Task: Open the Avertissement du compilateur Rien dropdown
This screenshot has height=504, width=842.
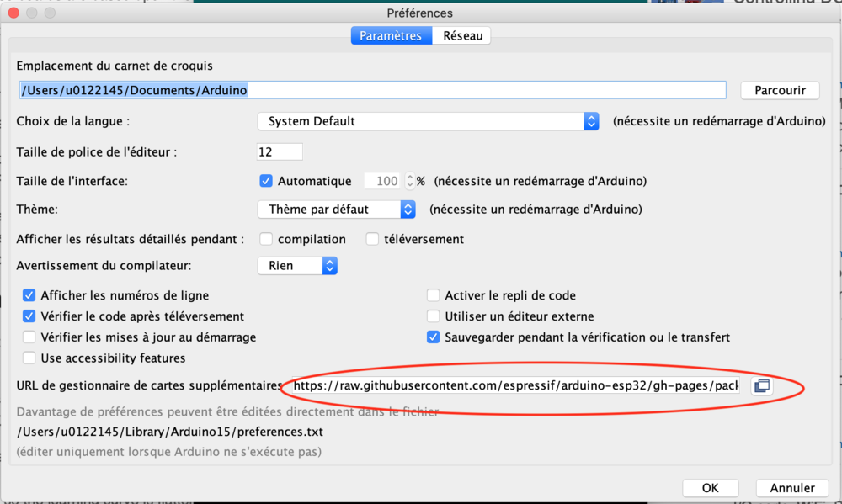Action: coord(297,266)
